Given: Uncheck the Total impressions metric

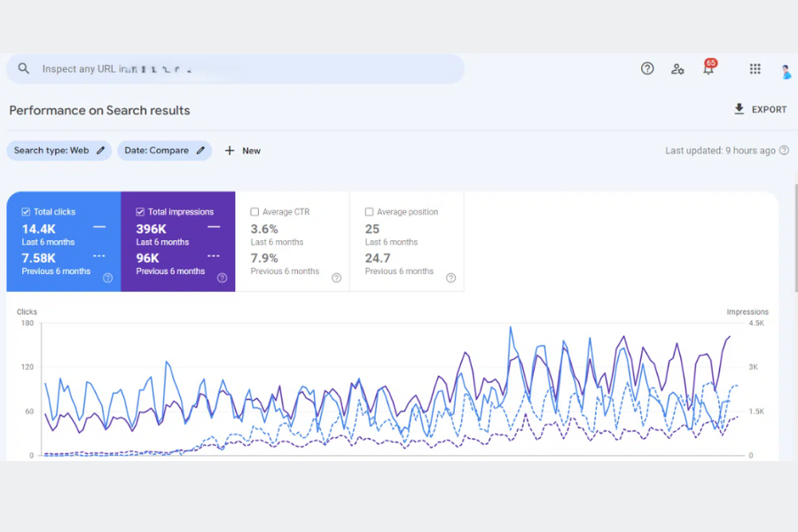Looking at the screenshot, I should pyautogui.click(x=139, y=211).
